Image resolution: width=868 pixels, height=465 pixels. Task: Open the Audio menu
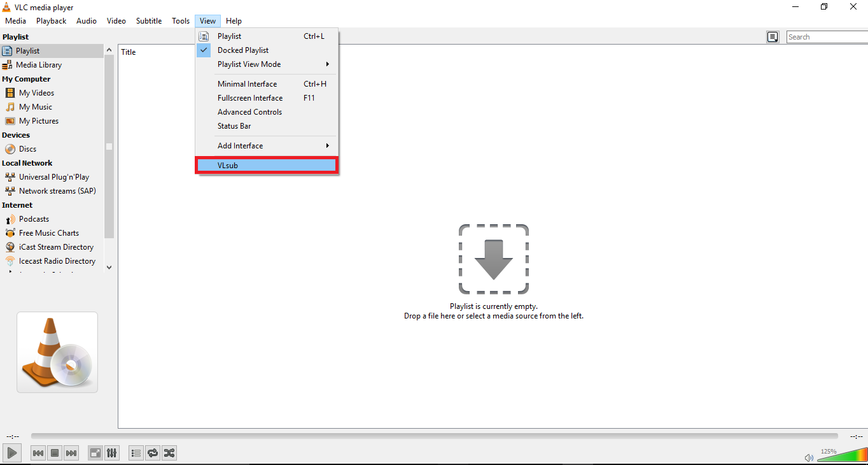coord(87,21)
